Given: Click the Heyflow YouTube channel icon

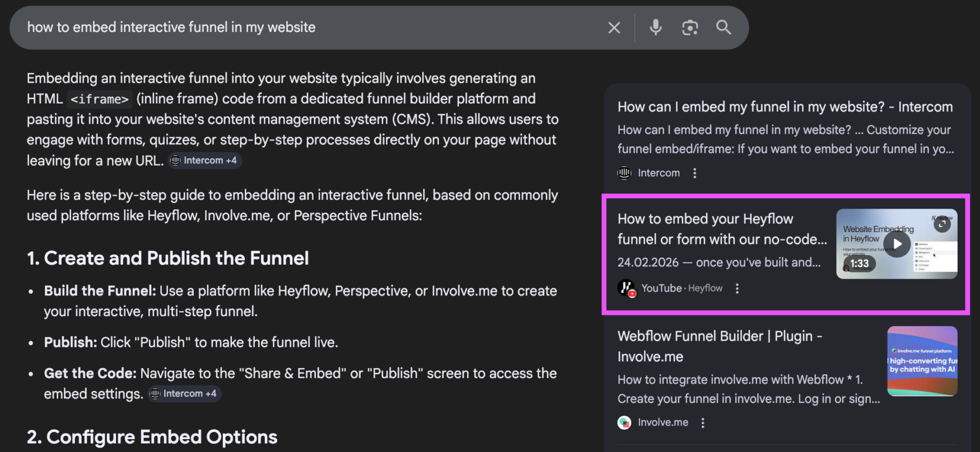Looking at the screenshot, I should point(626,289).
